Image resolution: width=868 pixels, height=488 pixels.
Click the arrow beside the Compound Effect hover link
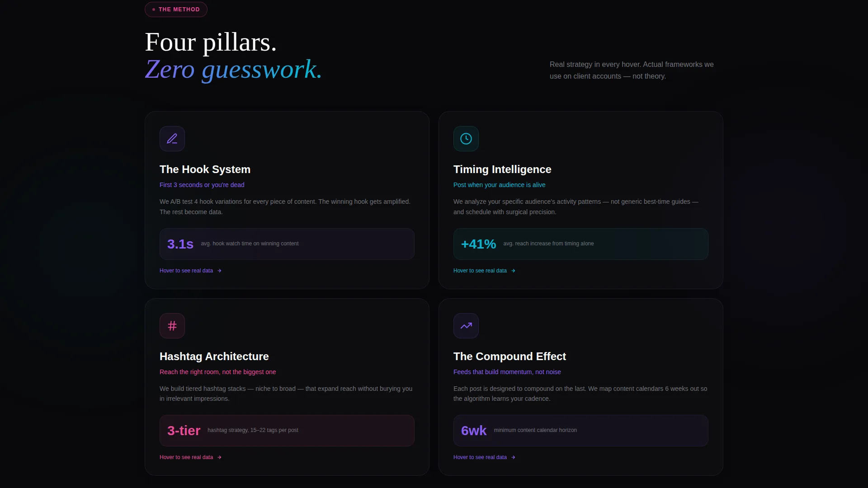[513, 457]
